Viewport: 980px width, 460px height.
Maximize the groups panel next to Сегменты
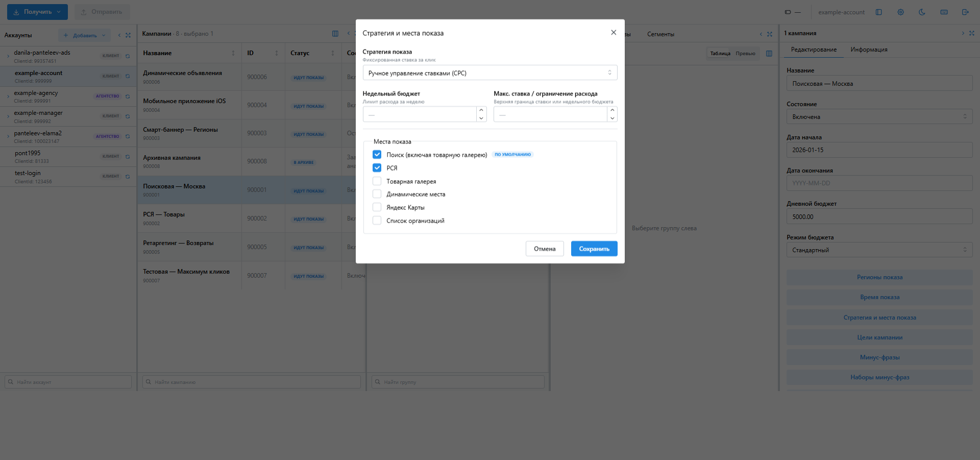point(770,34)
